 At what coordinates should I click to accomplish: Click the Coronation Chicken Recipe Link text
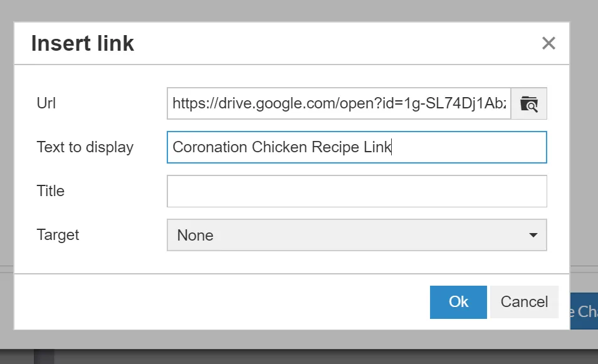[281, 147]
